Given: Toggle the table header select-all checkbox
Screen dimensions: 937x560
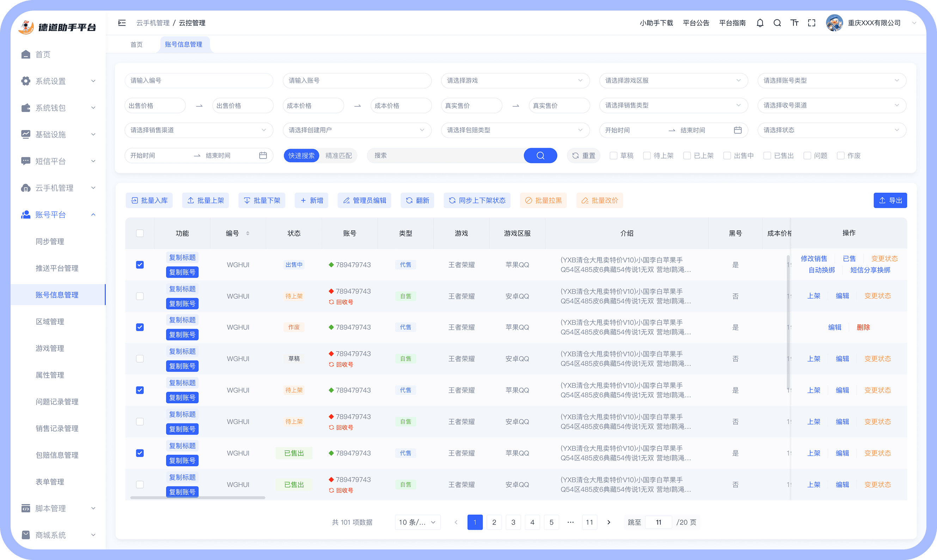Looking at the screenshot, I should click(140, 233).
